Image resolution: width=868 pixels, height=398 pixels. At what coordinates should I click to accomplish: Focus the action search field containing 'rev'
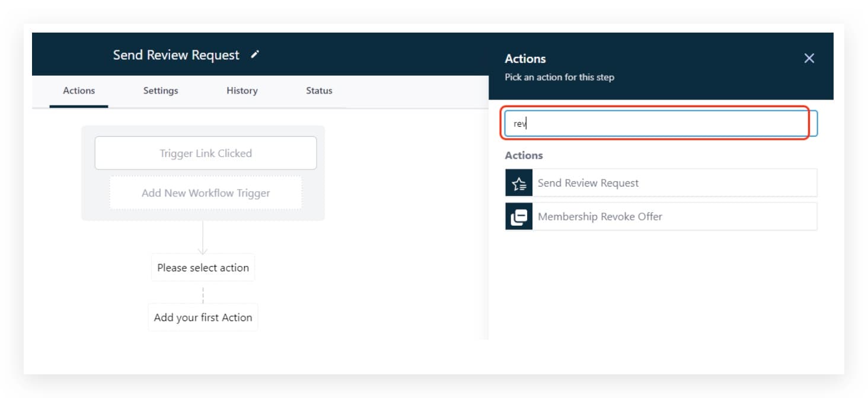click(658, 124)
